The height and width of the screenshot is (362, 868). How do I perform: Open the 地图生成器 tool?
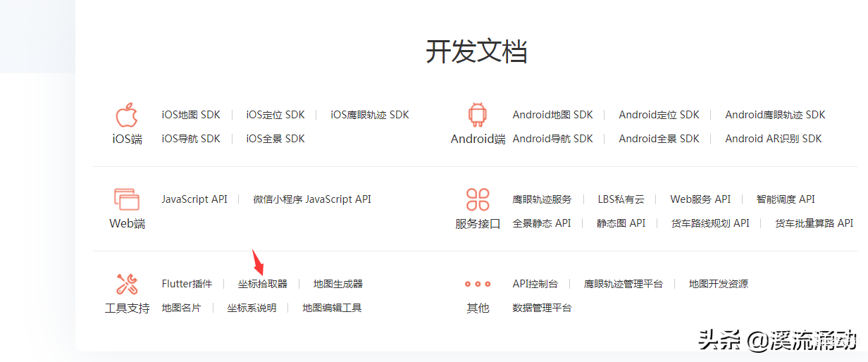(338, 284)
